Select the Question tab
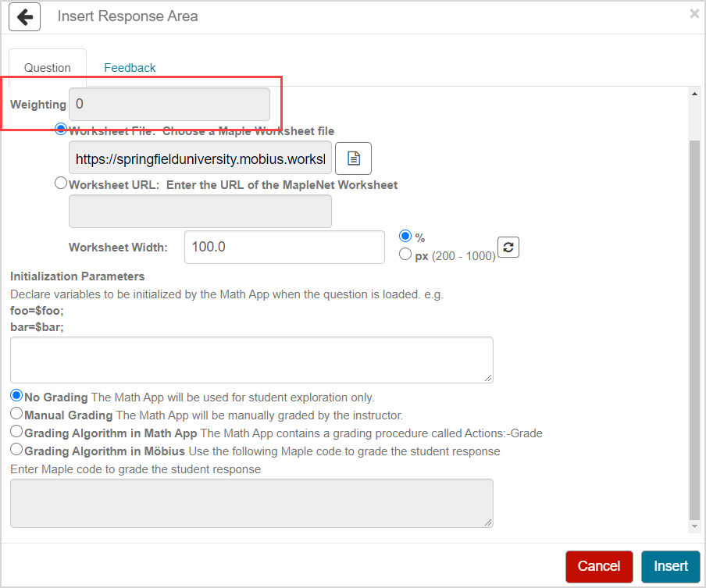Screen dimensions: 706x588 point(47,68)
